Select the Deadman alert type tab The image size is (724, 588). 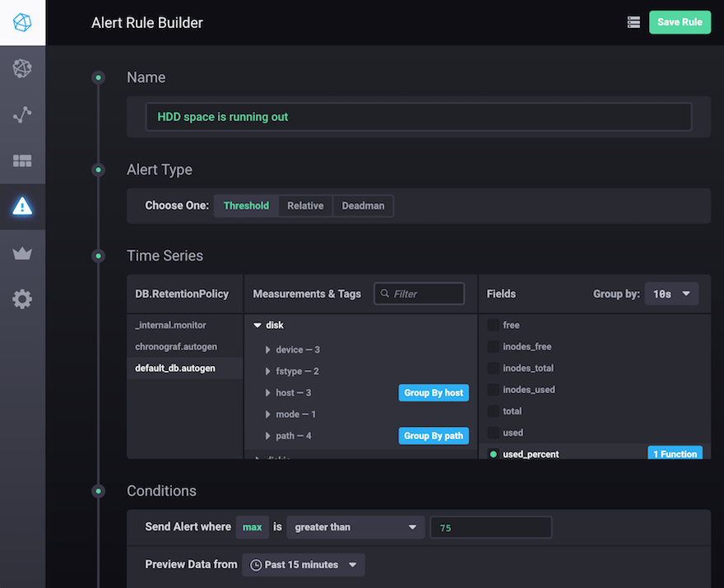click(363, 206)
